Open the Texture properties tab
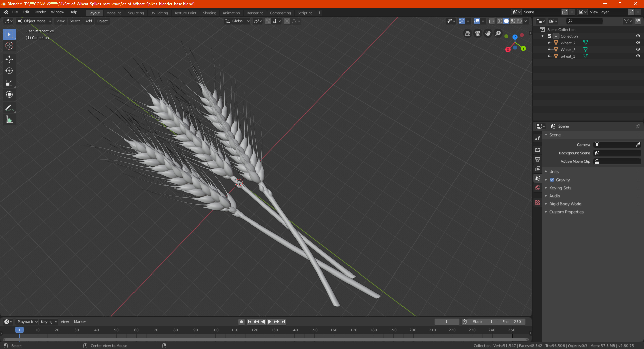Screen dimensions: 644x349 [538, 202]
